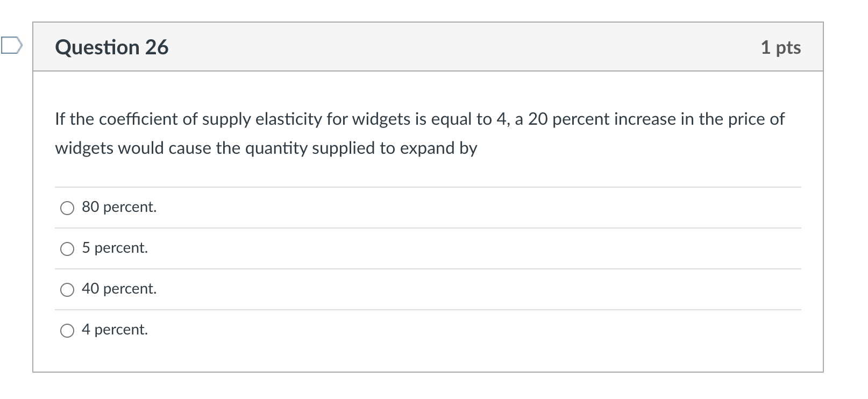Select the radio button for 80 percent
868x399 pixels.
pos(67,208)
